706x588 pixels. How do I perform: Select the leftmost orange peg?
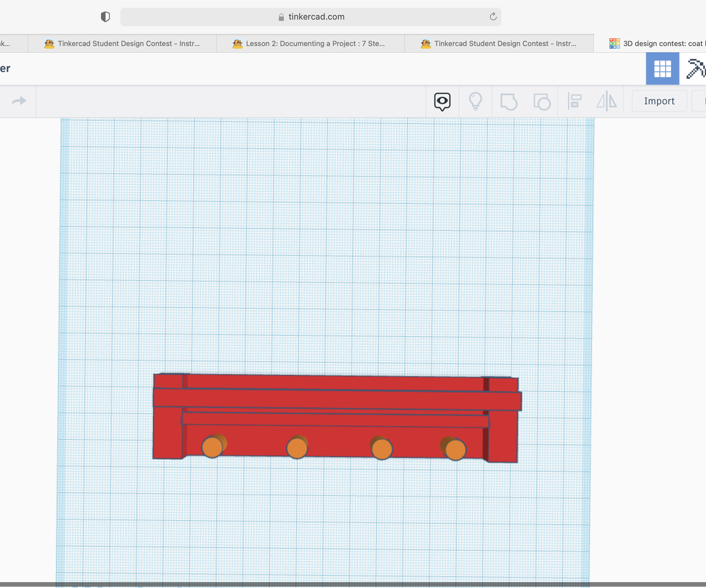212,447
